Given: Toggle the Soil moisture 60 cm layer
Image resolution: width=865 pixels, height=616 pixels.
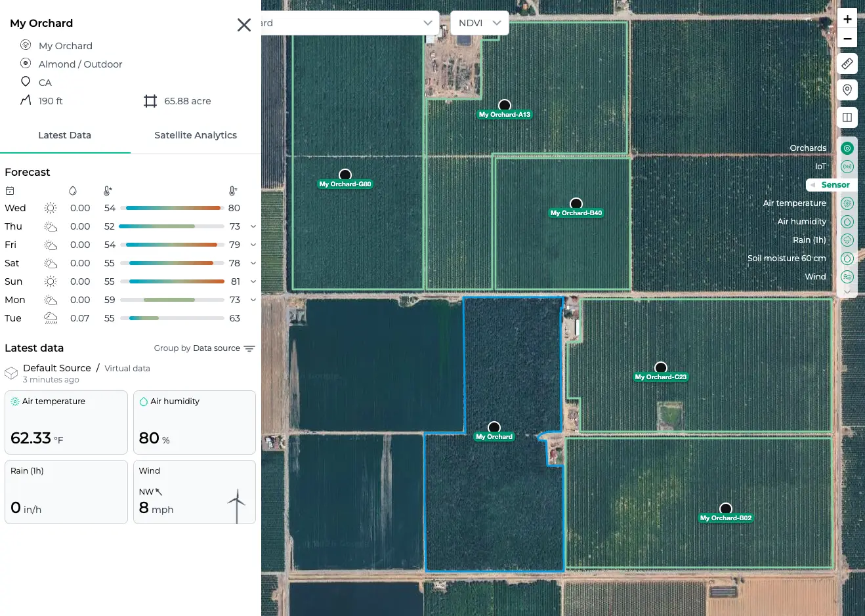Looking at the screenshot, I should click(847, 258).
